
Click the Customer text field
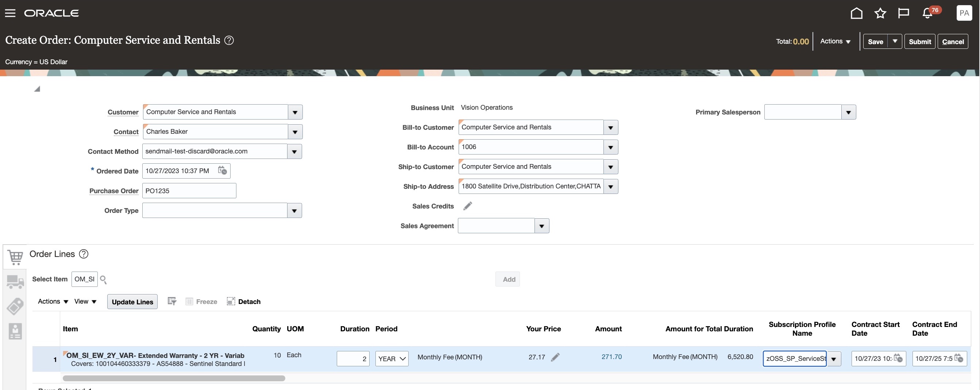coord(216,112)
